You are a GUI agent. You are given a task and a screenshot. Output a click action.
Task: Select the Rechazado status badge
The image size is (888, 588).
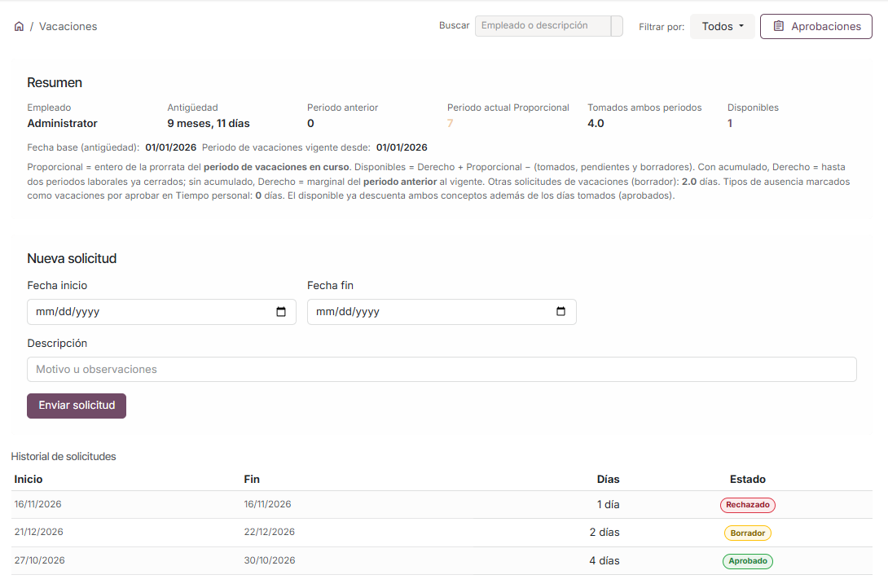pyautogui.click(x=748, y=505)
